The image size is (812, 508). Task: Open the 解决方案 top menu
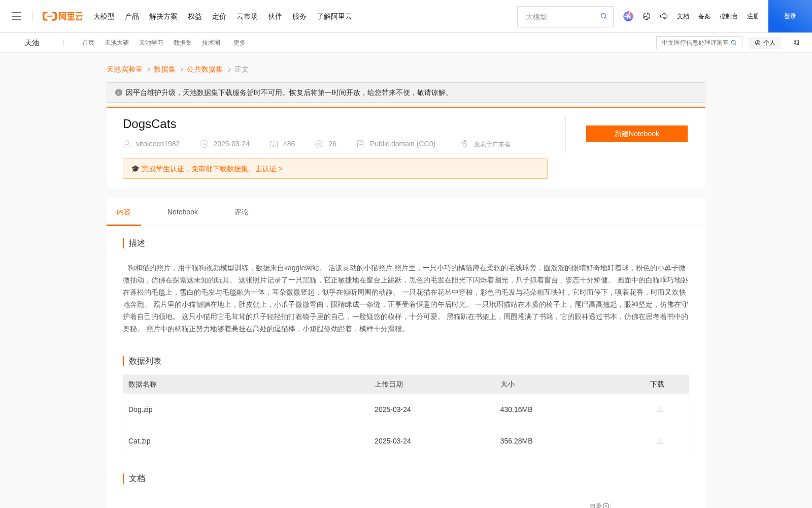tap(163, 16)
